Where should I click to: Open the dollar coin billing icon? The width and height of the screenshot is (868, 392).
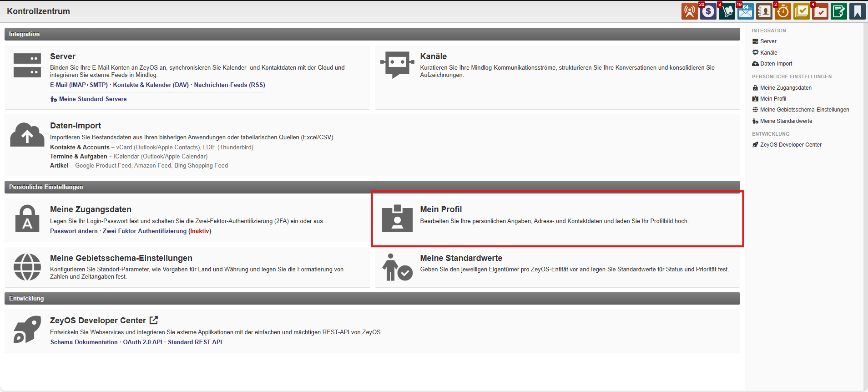[708, 11]
